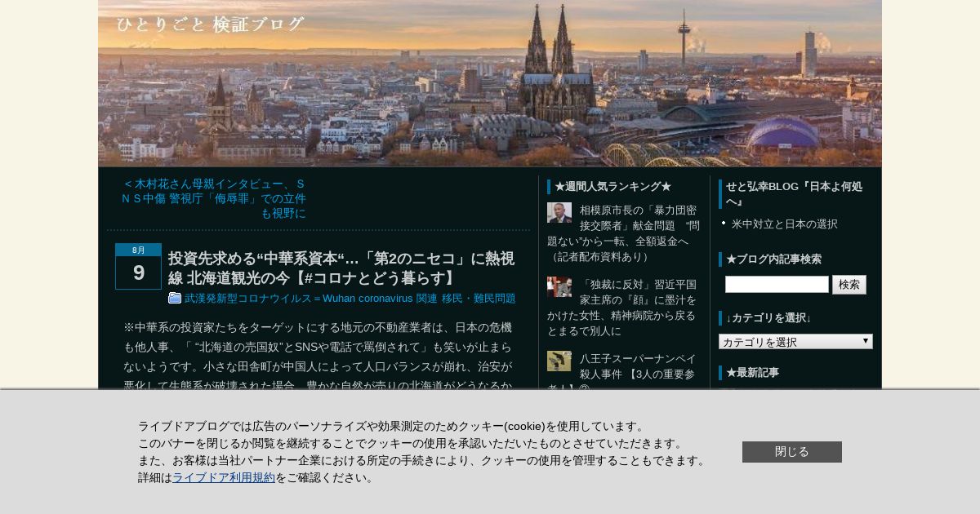Open thumbnail for 八王子スーパーナンペイ article

(559, 361)
